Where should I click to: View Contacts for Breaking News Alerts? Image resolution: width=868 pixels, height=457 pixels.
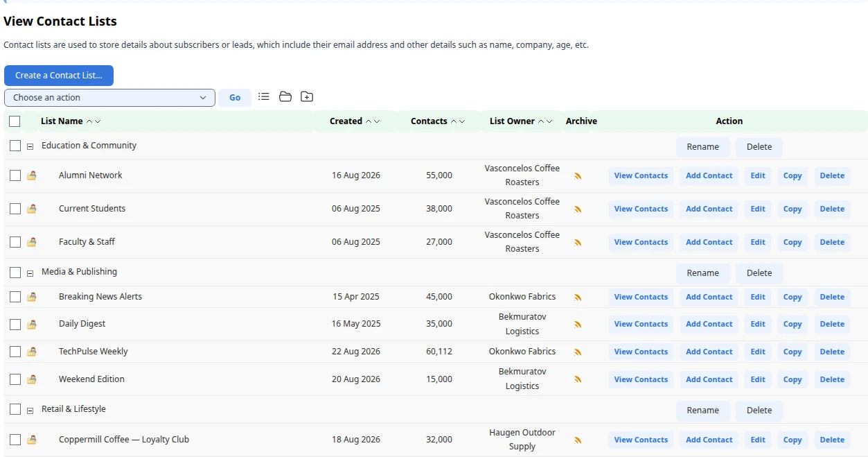tap(641, 298)
